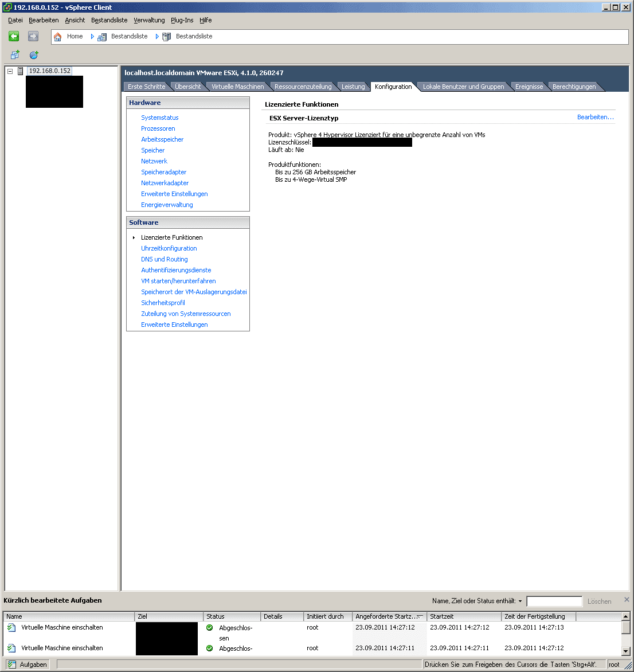Image resolution: width=634 pixels, height=672 pixels.
Task: Click dropdown arrow after first Bestandsliste breadcrumb
Action: (157, 37)
